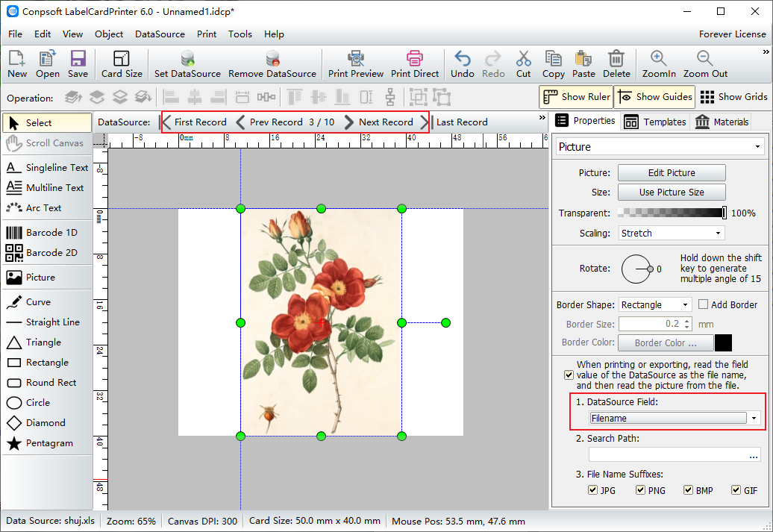Image resolution: width=773 pixels, height=532 pixels.
Task: Activate the Select pointer tool
Action: [x=47, y=123]
